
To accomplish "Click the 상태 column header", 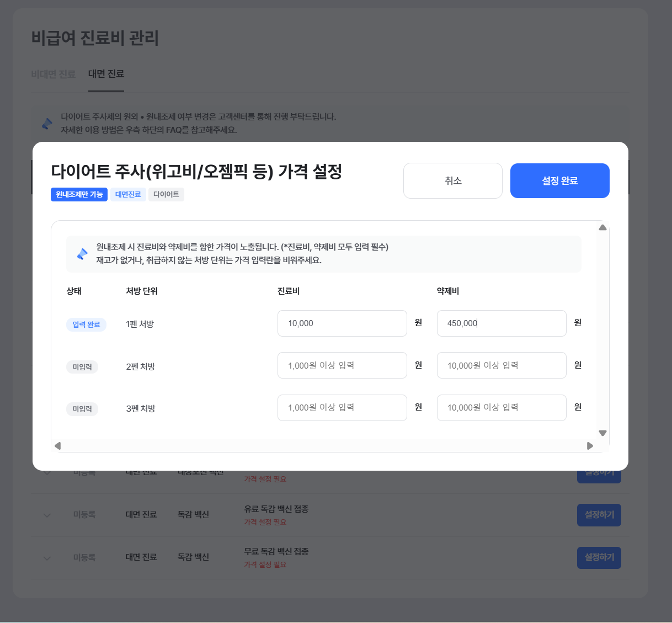I will click(x=74, y=291).
